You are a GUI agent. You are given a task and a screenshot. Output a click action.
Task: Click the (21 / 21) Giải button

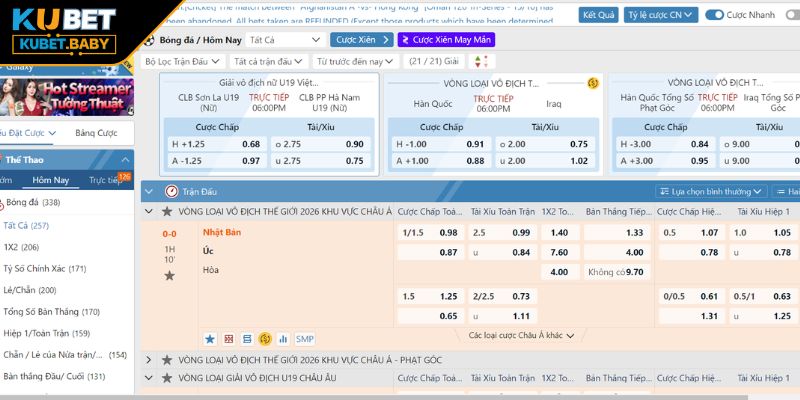(x=434, y=62)
